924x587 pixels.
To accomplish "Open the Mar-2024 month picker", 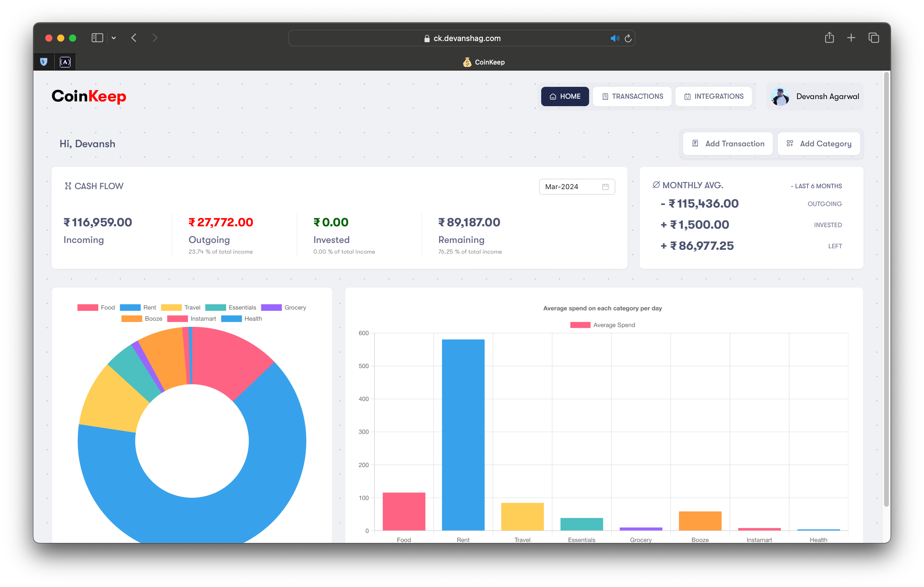I will (568, 187).
